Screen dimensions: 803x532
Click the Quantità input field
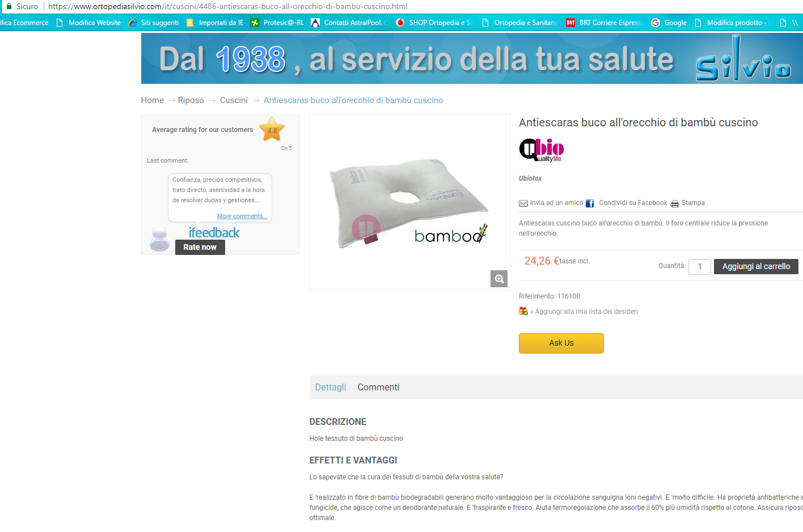tap(700, 266)
